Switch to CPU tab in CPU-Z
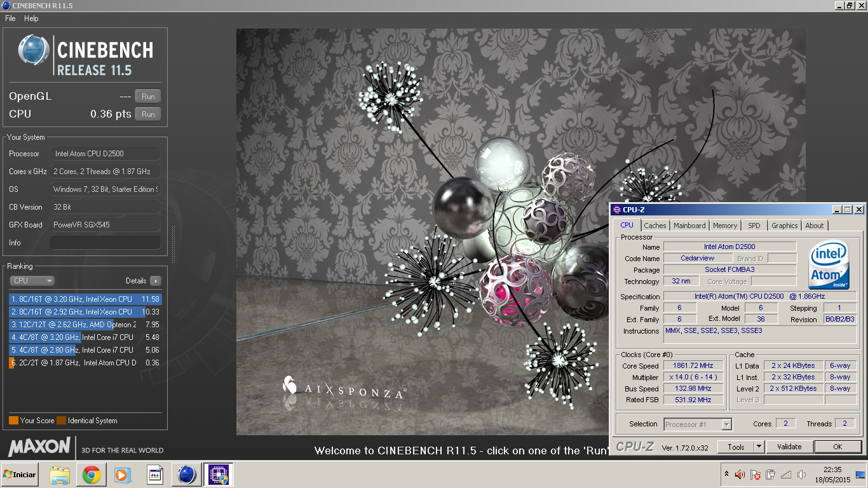 [627, 225]
